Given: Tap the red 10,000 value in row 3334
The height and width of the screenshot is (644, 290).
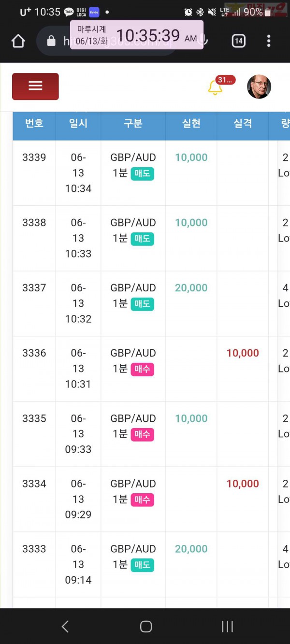Looking at the screenshot, I should 243,484.
